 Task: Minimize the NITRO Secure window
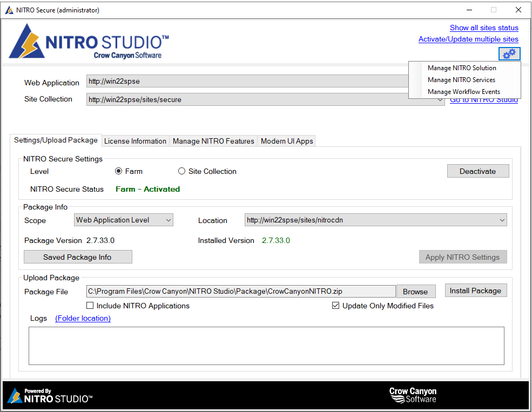click(x=469, y=10)
